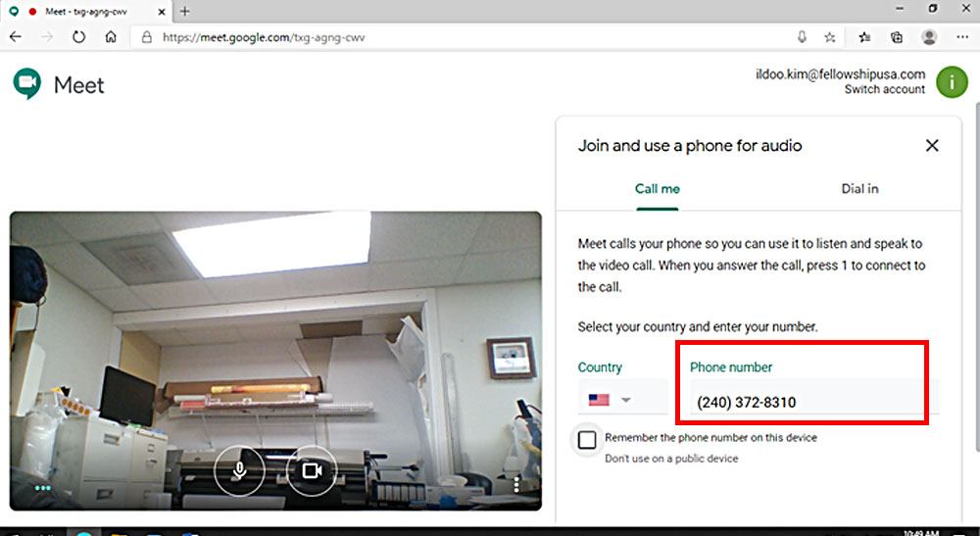Click 'Select your country and enter your number' text

coord(698,326)
